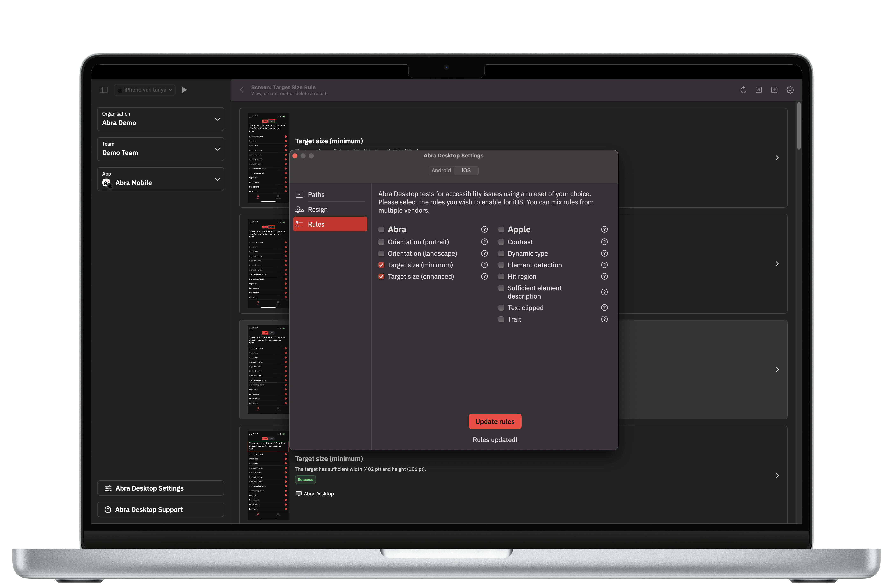Image resolution: width=893 pixels, height=588 pixels.
Task: Open help for Target size (enhanced)
Action: [x=484, y=276]
